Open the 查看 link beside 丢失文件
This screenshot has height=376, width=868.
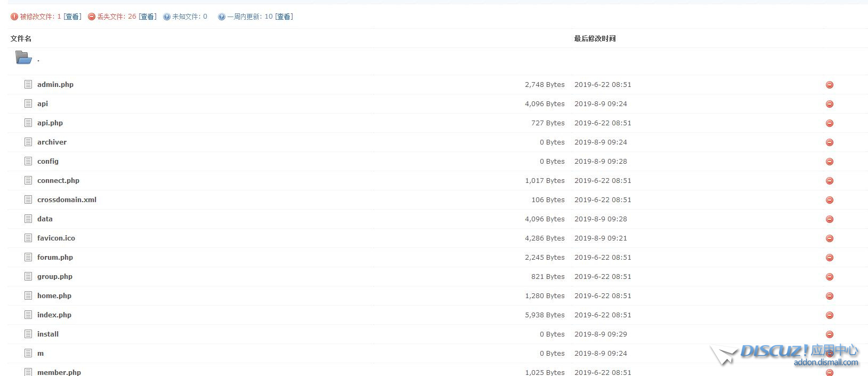click(148, 17)
